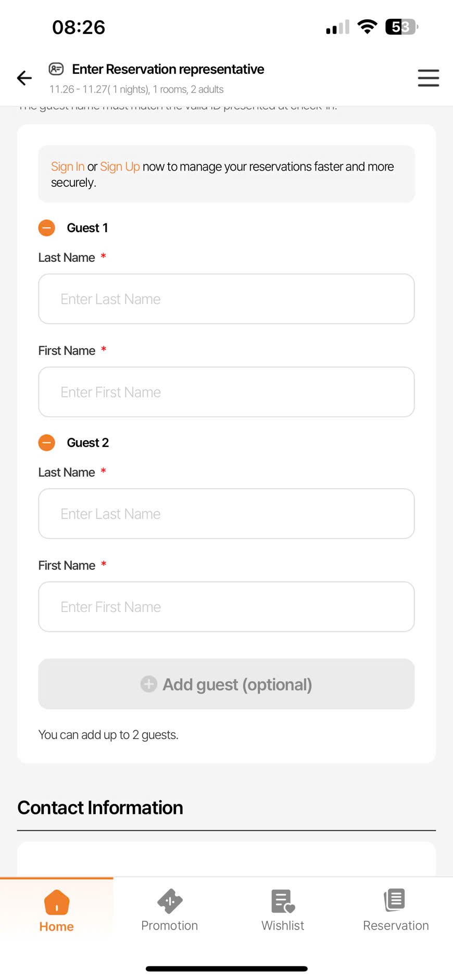Tap the back arrow icon
453x980 pixels.
(24, 78)
